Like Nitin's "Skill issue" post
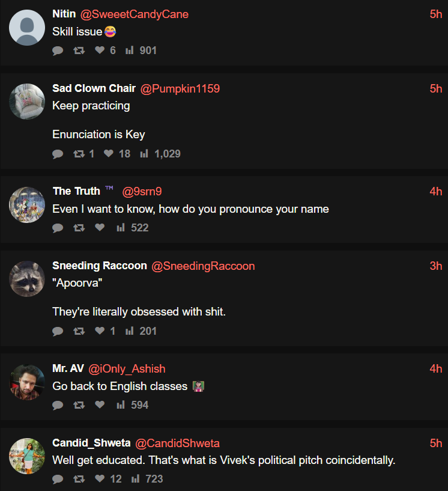448x491 pixels. coord(100,51)
